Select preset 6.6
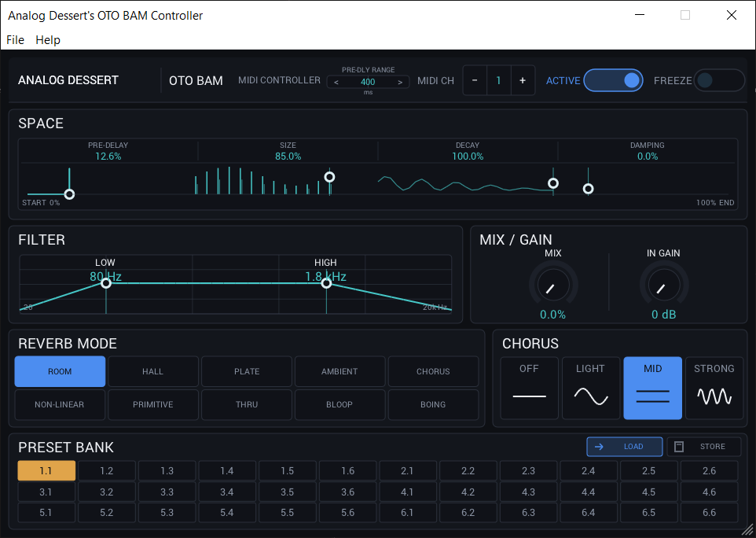756x538 pixels. click(709, 513)
